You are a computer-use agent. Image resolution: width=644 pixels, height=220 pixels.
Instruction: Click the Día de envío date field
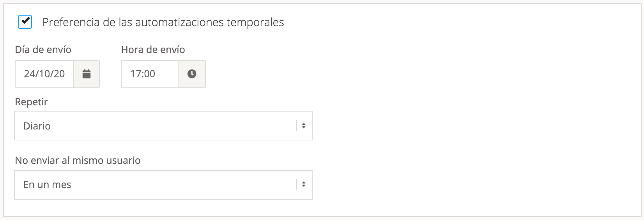44,74
